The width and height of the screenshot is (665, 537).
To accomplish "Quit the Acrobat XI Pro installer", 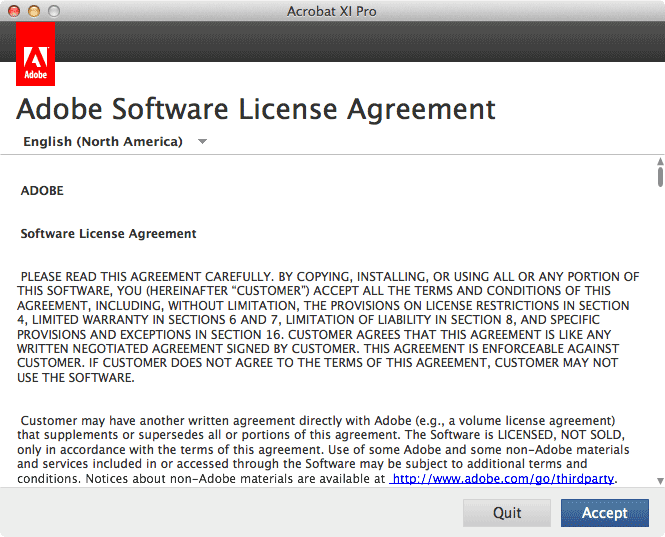I will [507, 513].
